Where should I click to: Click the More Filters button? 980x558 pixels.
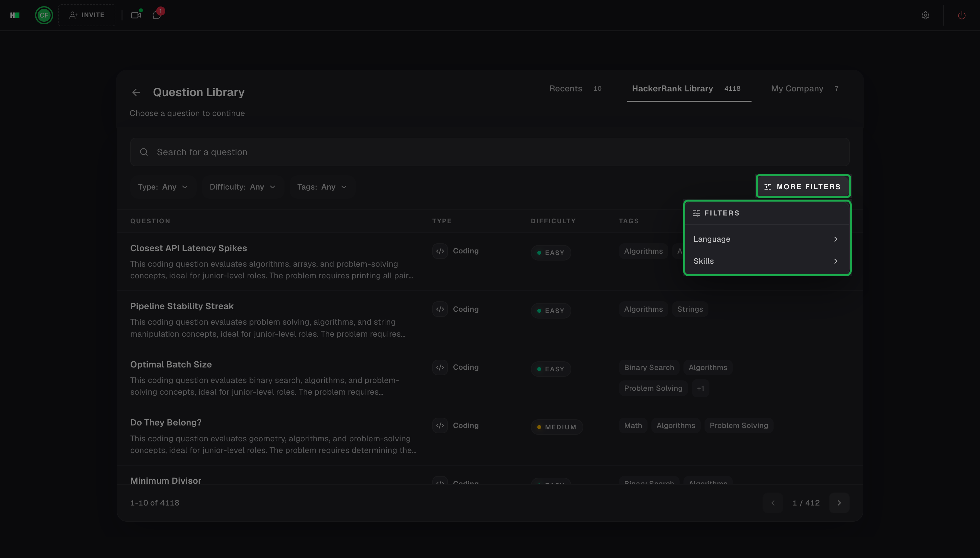[x=803, y=187]
